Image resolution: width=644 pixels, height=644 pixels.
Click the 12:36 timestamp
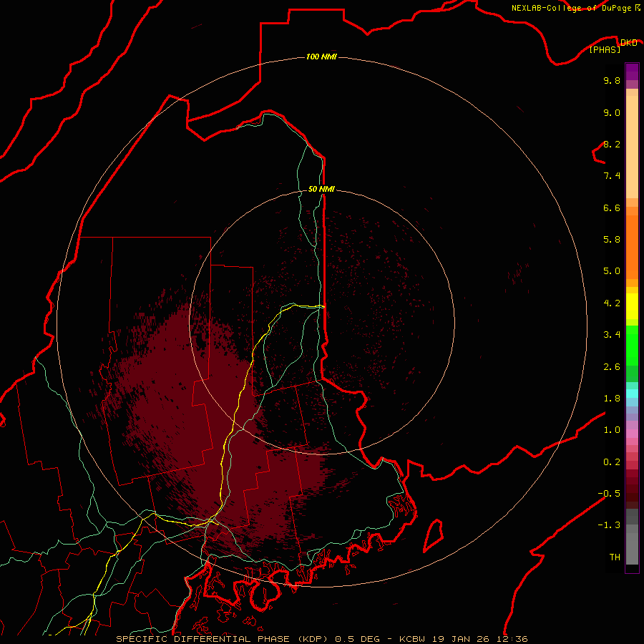click(512, 639)
